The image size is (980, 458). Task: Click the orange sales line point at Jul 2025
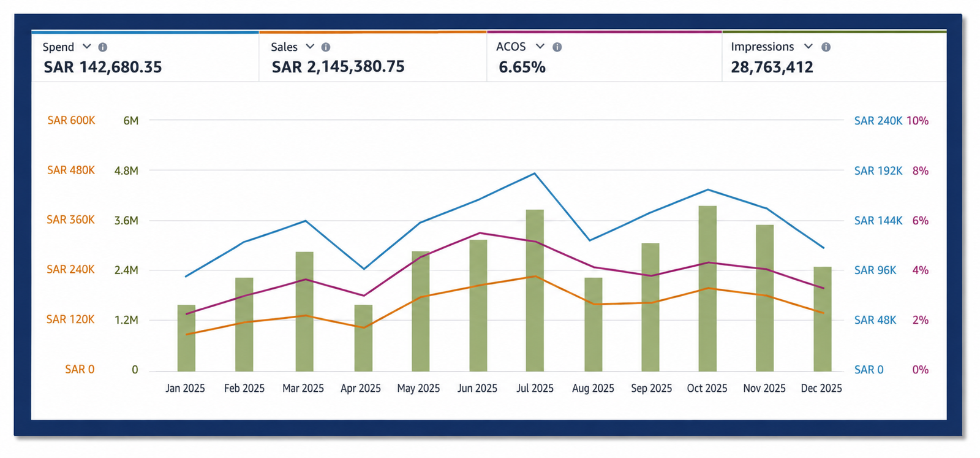tap(535, 277)
